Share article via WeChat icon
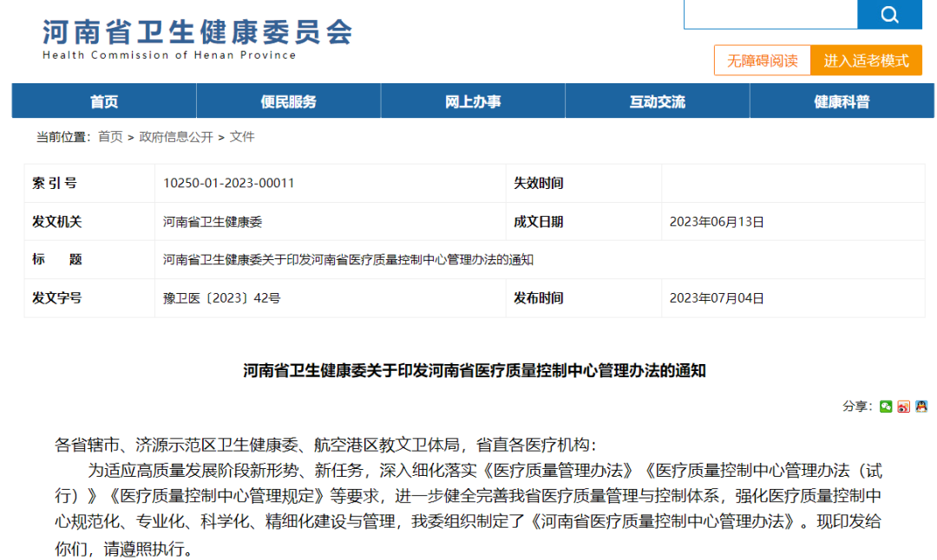This screenshot has height=560, width=937. pos(886,407)
